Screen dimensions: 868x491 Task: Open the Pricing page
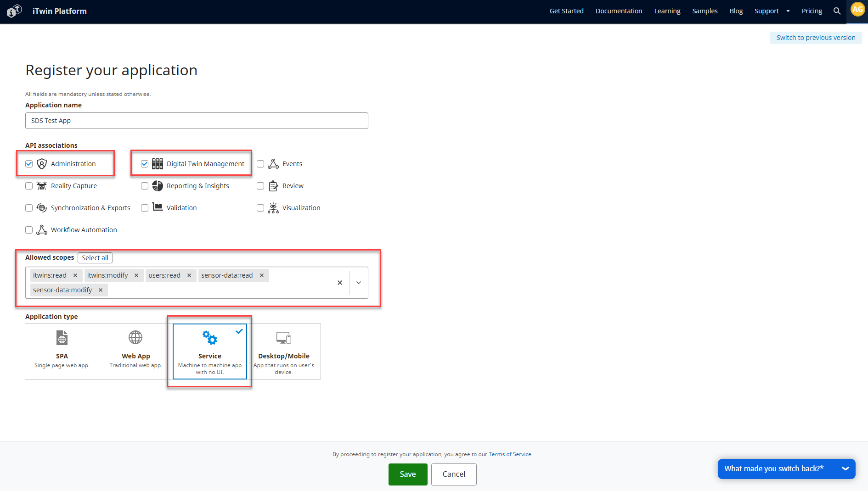[x=812, y=11]
